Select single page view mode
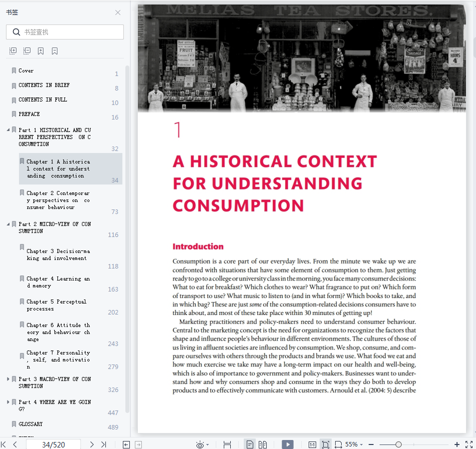 point(250,444)
